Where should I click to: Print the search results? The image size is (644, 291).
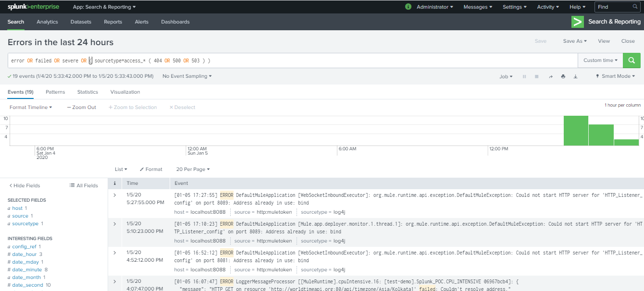pyautogui.click(x=563, y=76)
